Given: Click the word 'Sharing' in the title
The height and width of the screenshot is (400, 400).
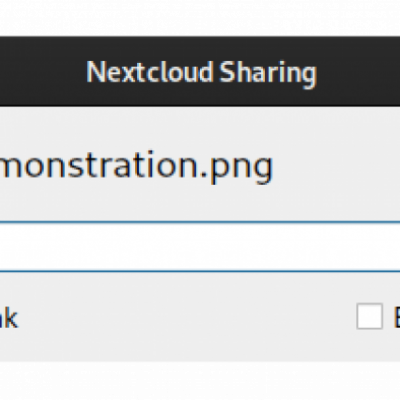Looking at the screenshot, I should [268, 73].
